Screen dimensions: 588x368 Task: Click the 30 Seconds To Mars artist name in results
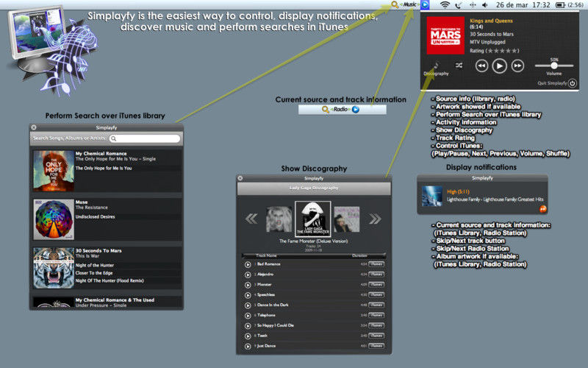98,250
